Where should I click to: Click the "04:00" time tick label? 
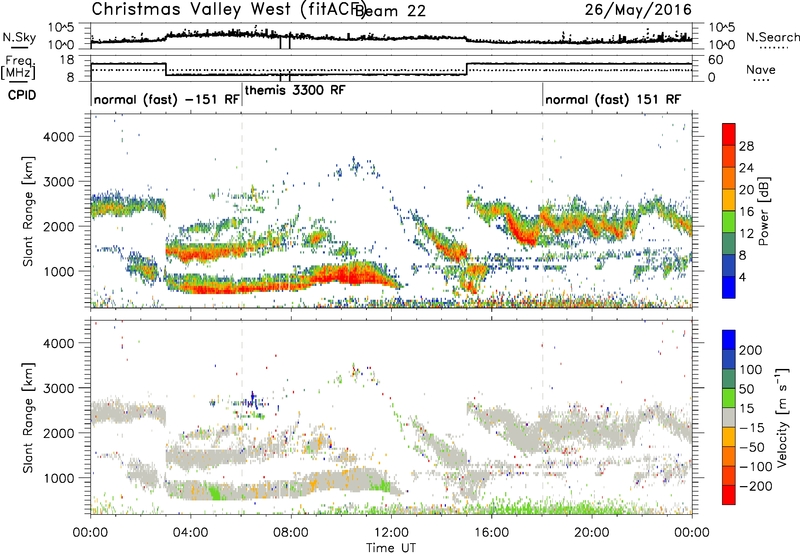pos(191,533)
